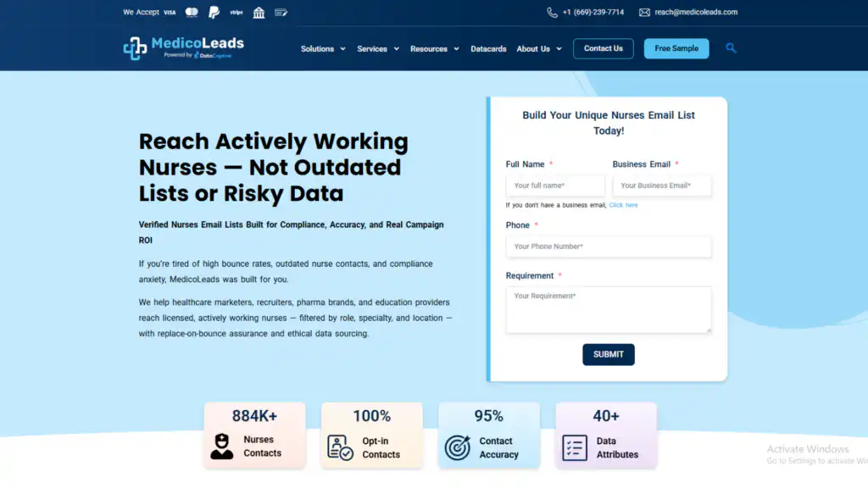Viewport: 868px width, 488px height.
Task: Click the nurse icon in Nurses Contacts card
Action: click(x=221, y=446)
